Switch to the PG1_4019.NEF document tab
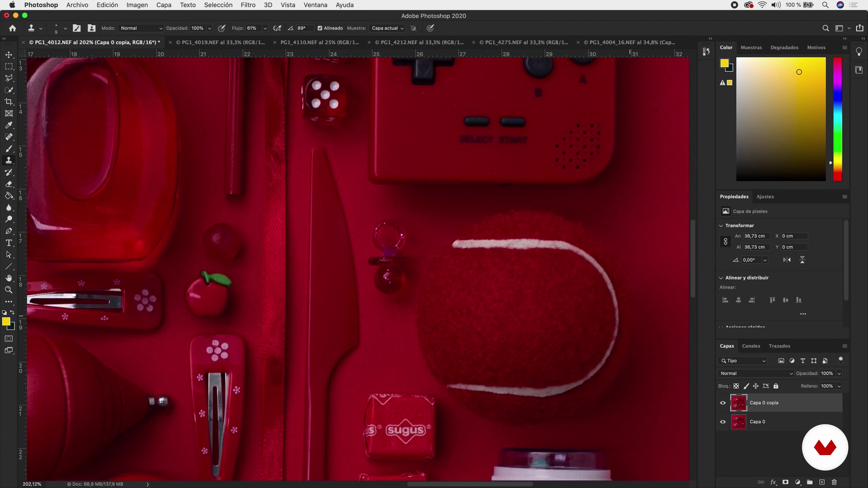The height and width of the screenshot is (488, 868). point(220,42)
